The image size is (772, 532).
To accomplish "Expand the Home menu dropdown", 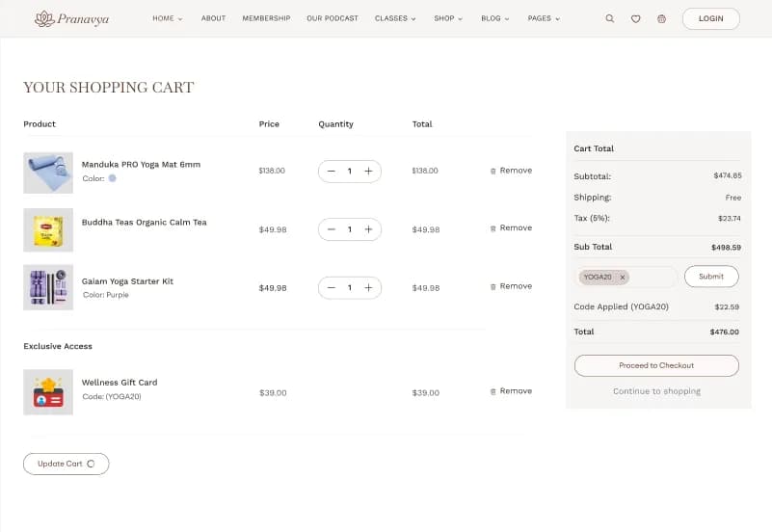I will (168, 18).
